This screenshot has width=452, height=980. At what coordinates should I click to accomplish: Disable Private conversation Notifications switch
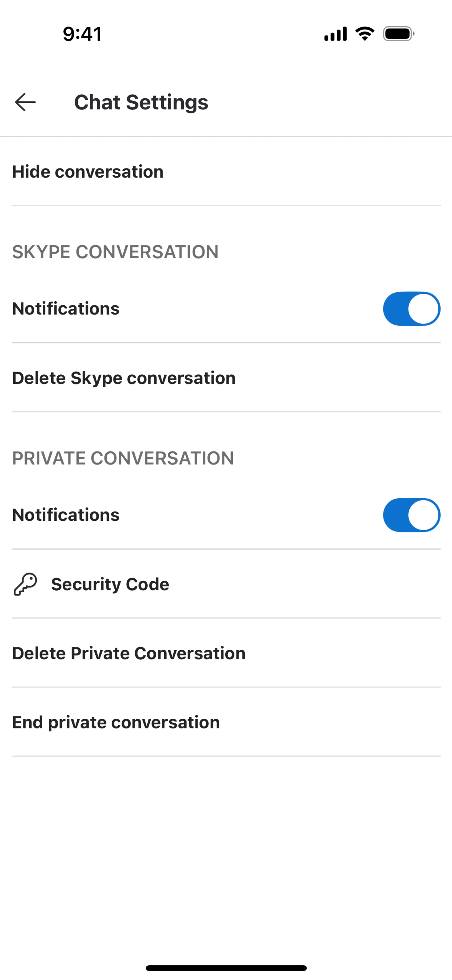pyautogui.click(x=411, y=515)
